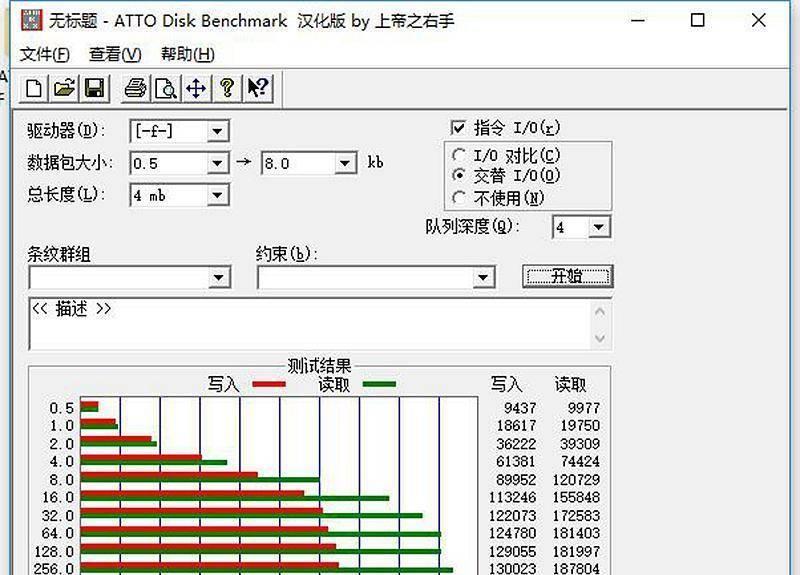The height and width of the screenshot is (575, 800).
Task: Click the read value 9977
Action: [x=583, y=408]
